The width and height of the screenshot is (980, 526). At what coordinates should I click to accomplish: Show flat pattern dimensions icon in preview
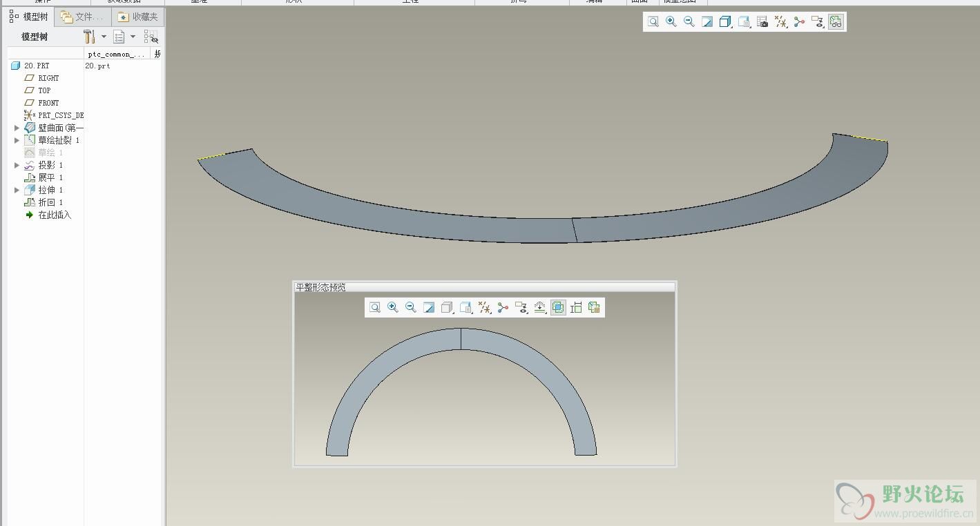tap(576, 308)
